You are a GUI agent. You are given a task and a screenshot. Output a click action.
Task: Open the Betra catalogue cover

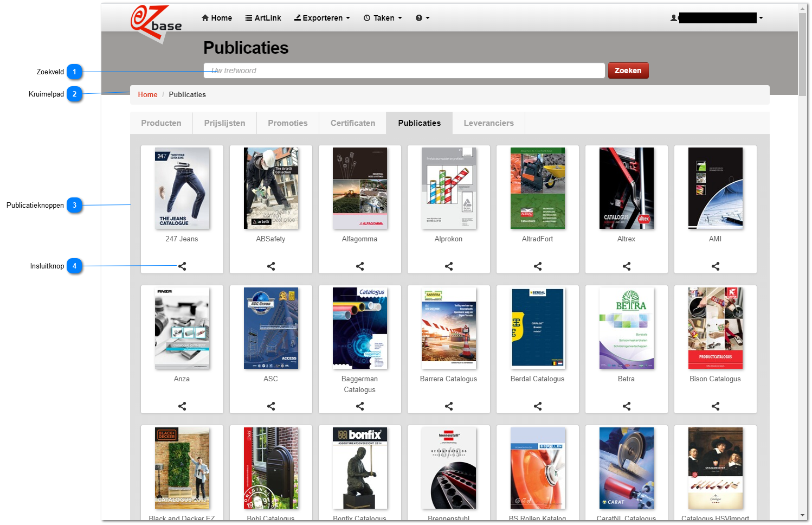coord(627,328)
